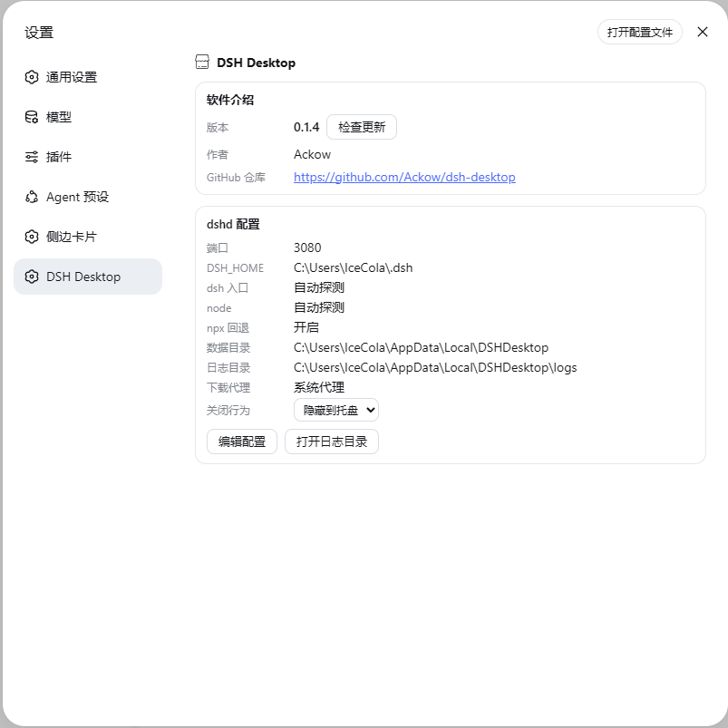Click 日志目录 path ending in logs
The width and height of the screenshot is (728, 728).
coord(435,368)
